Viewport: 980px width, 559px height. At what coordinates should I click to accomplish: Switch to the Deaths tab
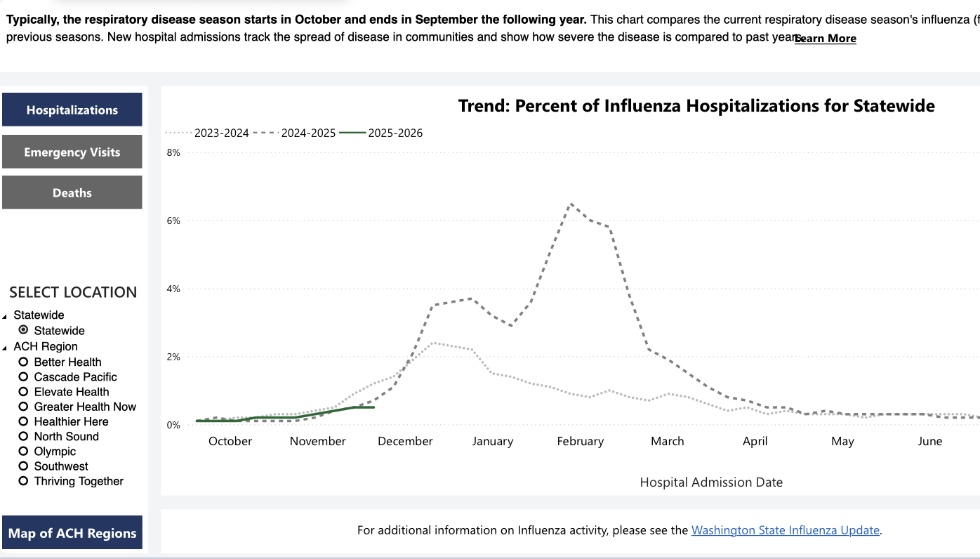tap(72, 192)
